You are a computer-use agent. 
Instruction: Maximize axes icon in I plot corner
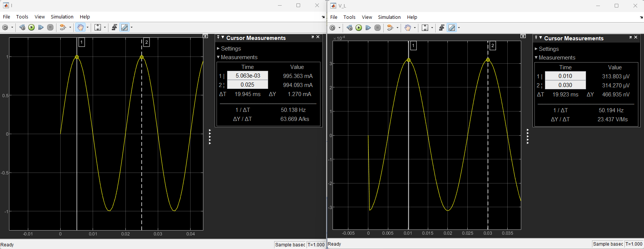pos(205,36)
